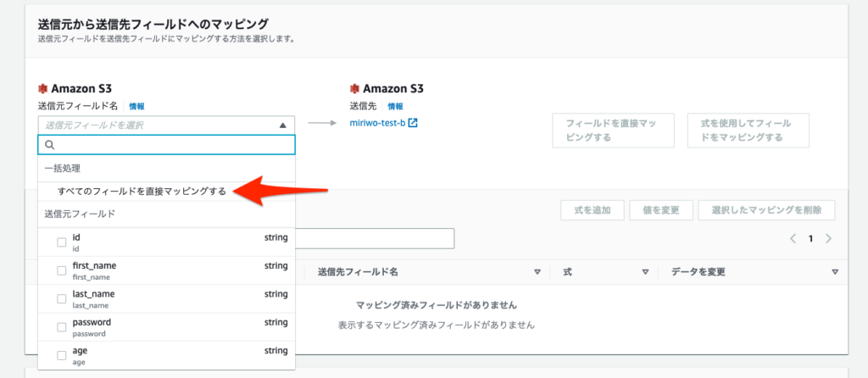Click フィールドを直接マッピングする button
Screen dimensions: 868x378
tap(614, 131)
